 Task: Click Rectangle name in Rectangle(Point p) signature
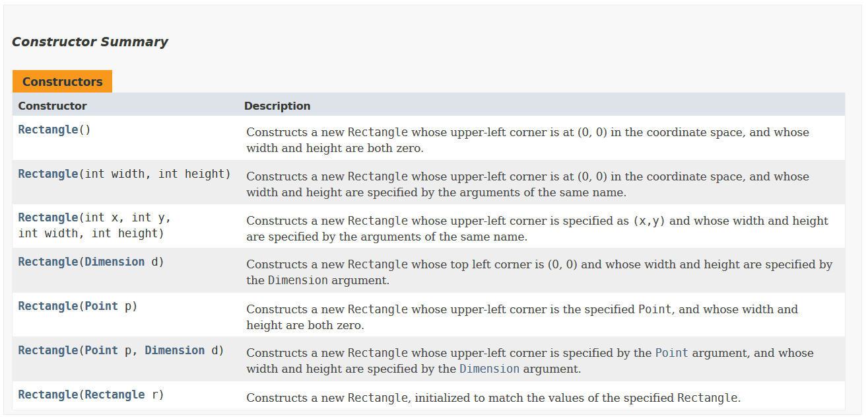point(48,307)
